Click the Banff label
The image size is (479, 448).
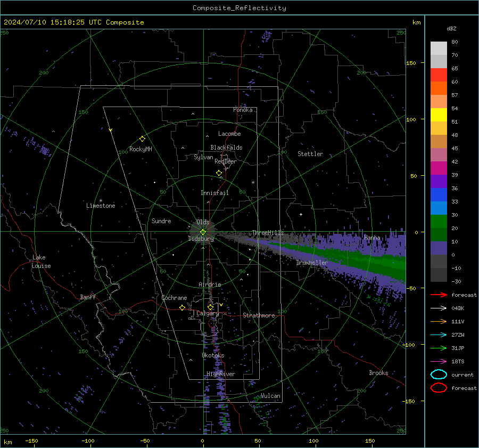(x=88, y=297)
